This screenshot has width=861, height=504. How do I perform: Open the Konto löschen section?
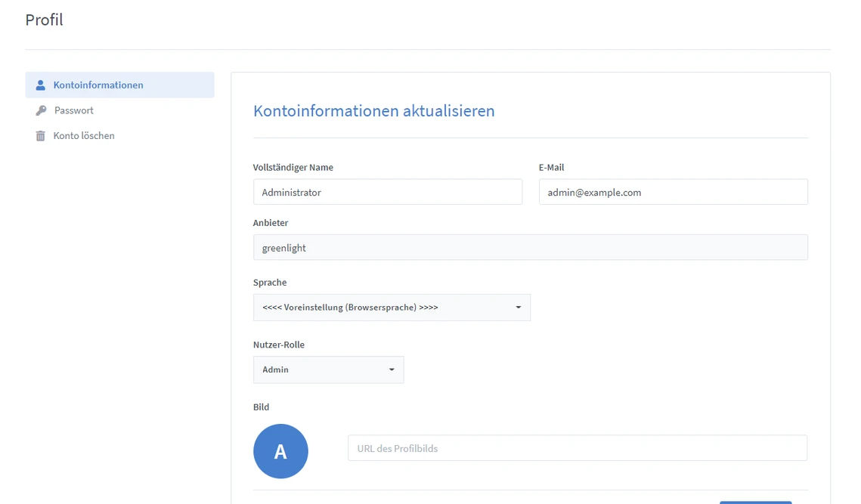(x=84, y=136)
